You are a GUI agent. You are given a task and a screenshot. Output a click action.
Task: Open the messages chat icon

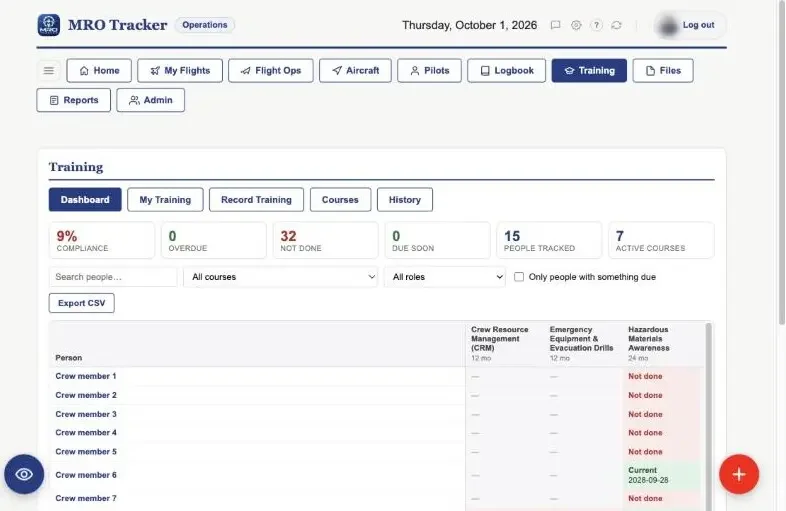point(555,25)
